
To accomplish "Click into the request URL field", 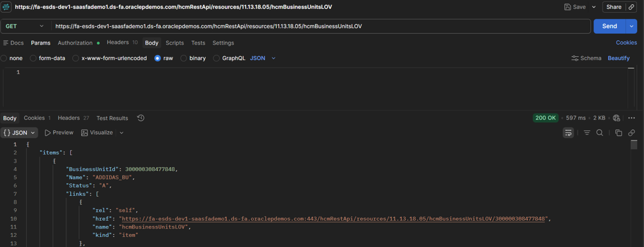I will coord(320,26).
